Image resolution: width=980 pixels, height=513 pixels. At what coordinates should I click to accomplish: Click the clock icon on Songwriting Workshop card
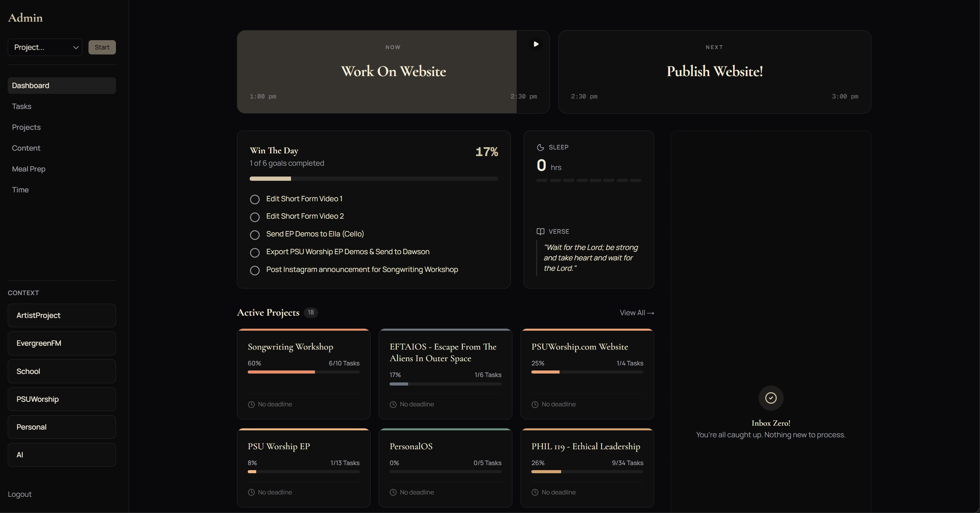[251, 404]
